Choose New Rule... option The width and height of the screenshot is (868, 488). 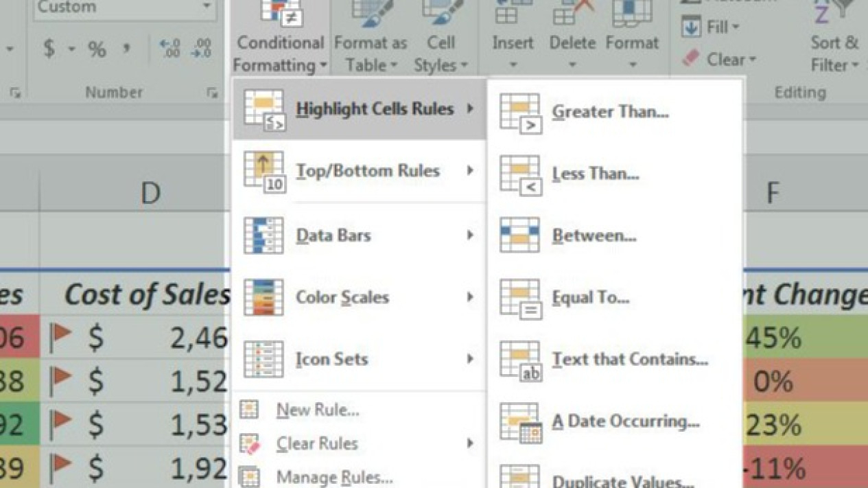tap(360, 410)
